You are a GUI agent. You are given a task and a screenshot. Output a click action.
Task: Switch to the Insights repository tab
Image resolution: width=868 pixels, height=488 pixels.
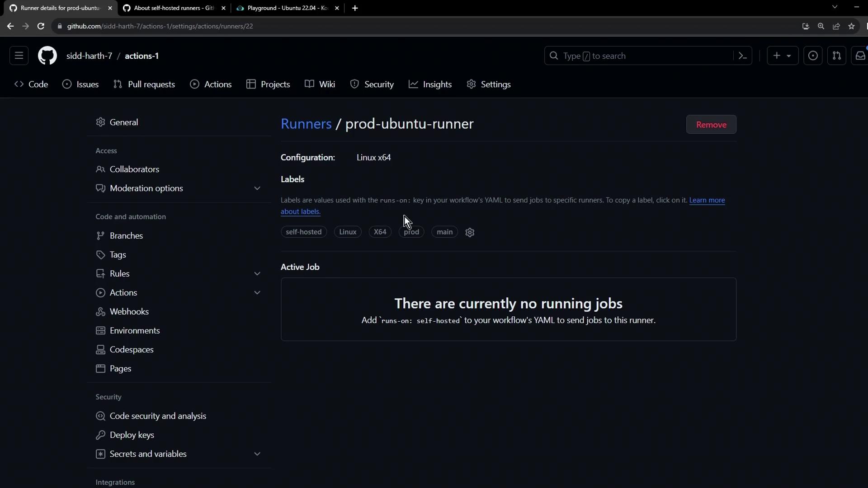tap(430, 84)
